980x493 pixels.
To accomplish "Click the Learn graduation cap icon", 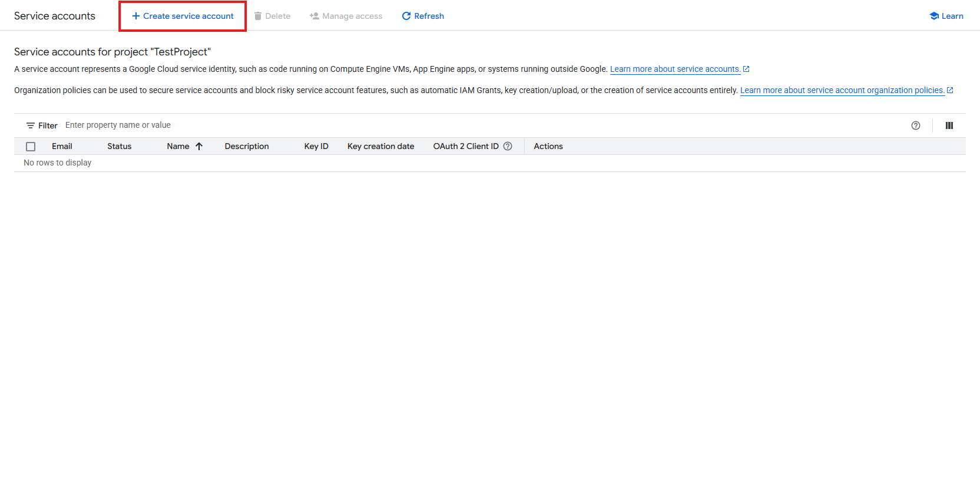I will 934,16.
